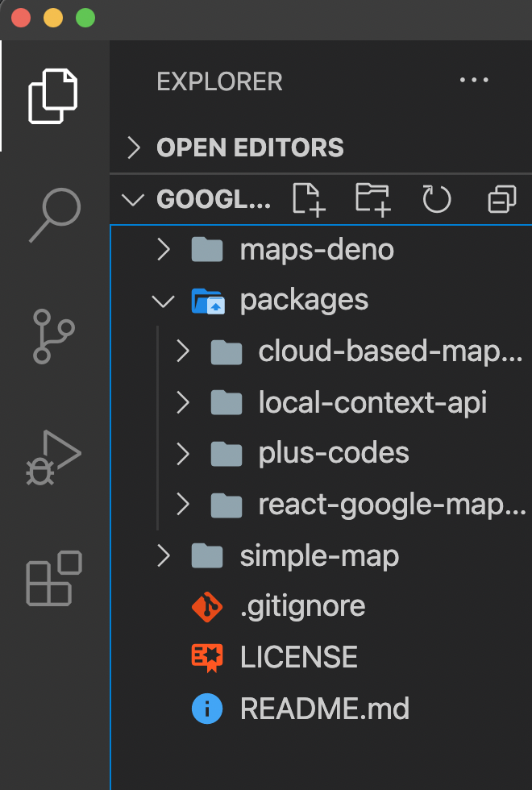This screenshot has height=790, width=532.
Task: Select the maps-deno folder name
Action: tap(317, 251)
